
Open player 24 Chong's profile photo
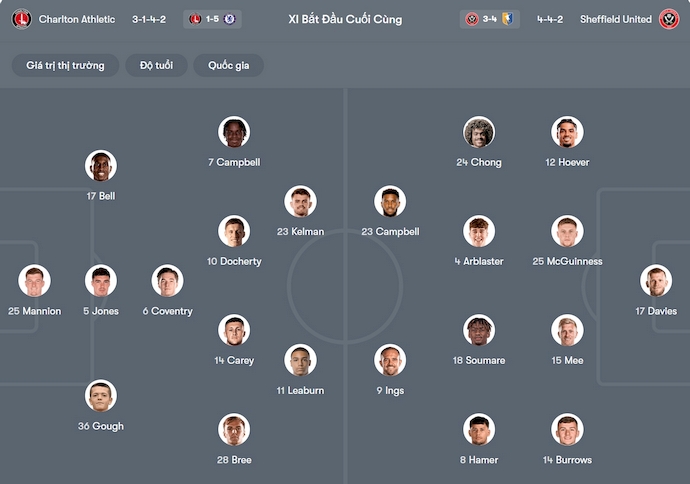[x=479, y=132]
